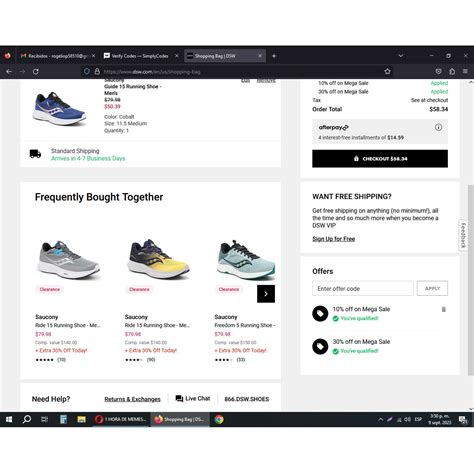Remove the 10% off offer with the trash icon

click(x=444, y=309)
